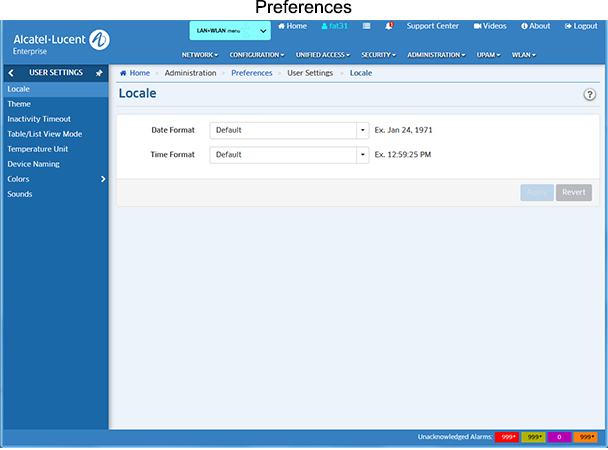Open the notifications bell icon

click(389, 26)
